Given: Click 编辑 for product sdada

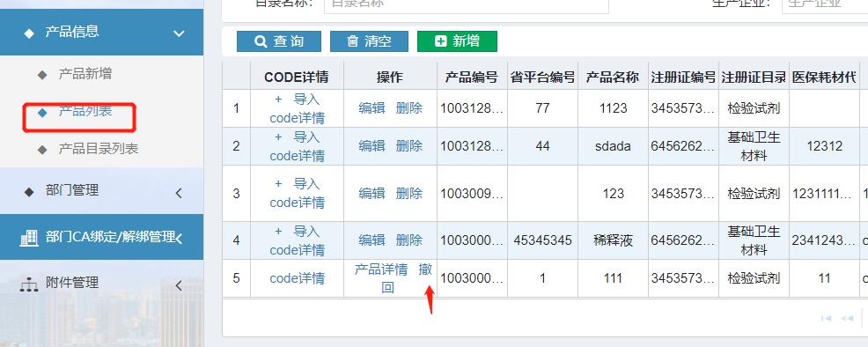Looking at the screenshot, I should [x=372, y=146].
